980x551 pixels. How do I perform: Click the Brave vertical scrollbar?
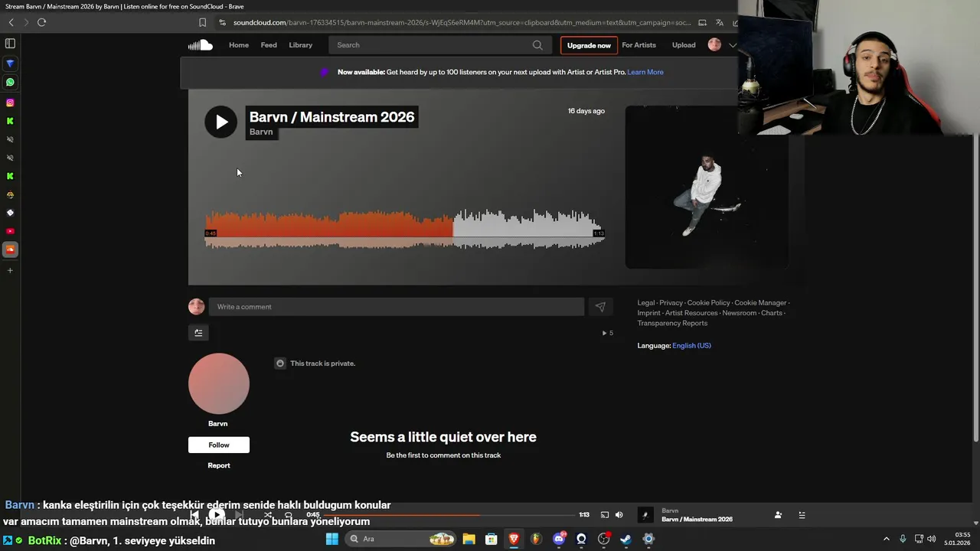pos(975,287)
